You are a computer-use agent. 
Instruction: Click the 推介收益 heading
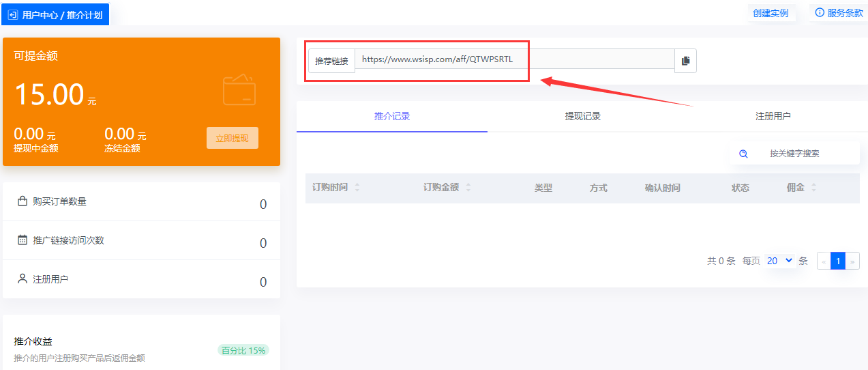(33, 341)
